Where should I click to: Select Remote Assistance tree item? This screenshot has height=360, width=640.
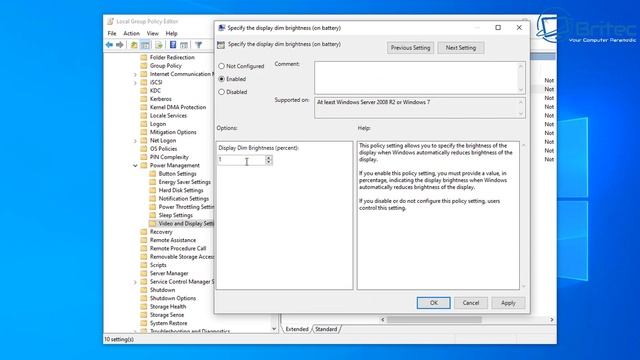tap(173, 240)
